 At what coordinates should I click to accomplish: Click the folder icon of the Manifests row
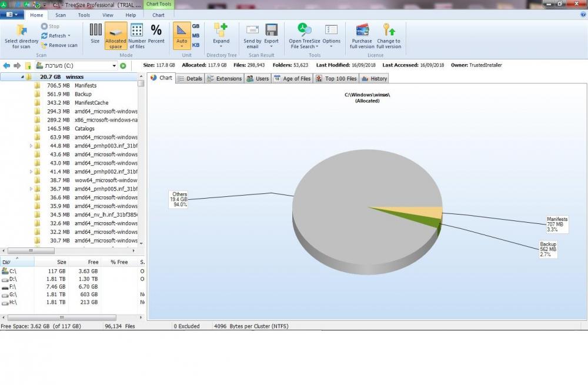pos(37,85)
